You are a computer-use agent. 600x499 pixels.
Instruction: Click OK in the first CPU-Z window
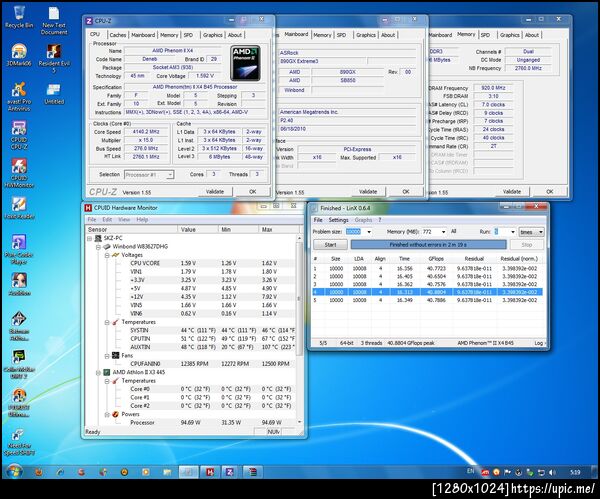coord(253,192)
